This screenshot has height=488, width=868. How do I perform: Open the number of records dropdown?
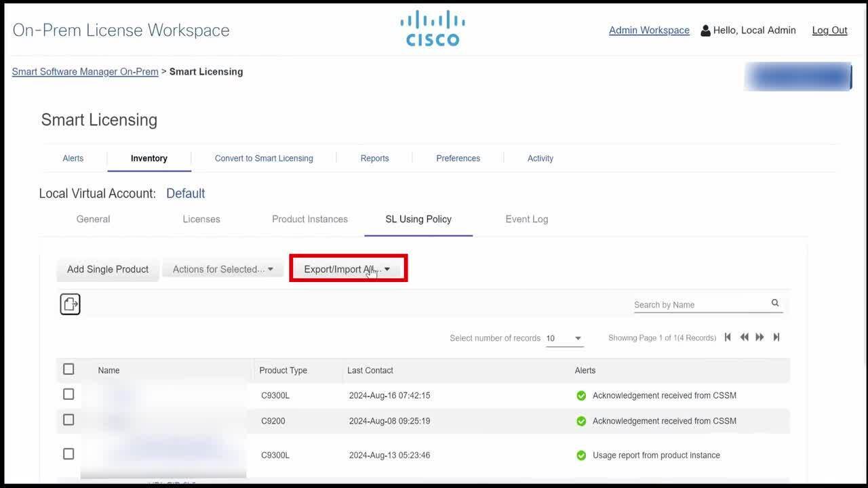pos(565,338)
